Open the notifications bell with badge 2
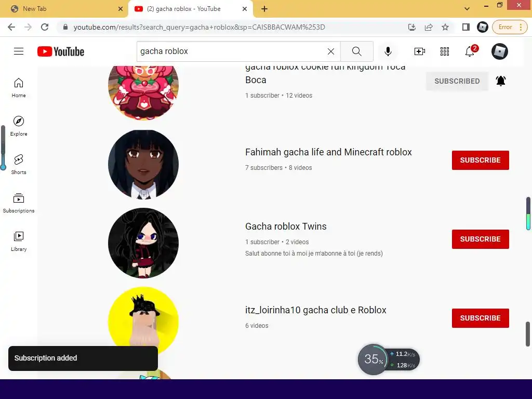Image resolution: width=532 pixels, height=399 pixels. (471, 51)
